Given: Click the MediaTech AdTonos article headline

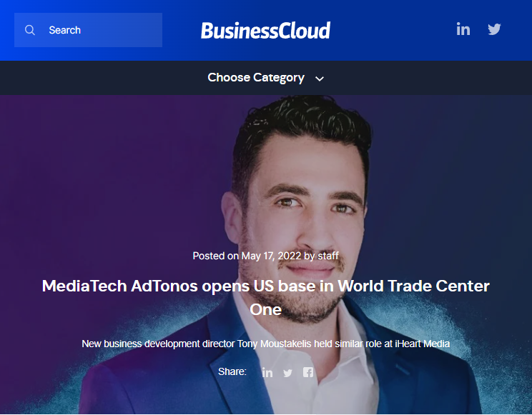Looking at the screenshot, I should 266,297.
